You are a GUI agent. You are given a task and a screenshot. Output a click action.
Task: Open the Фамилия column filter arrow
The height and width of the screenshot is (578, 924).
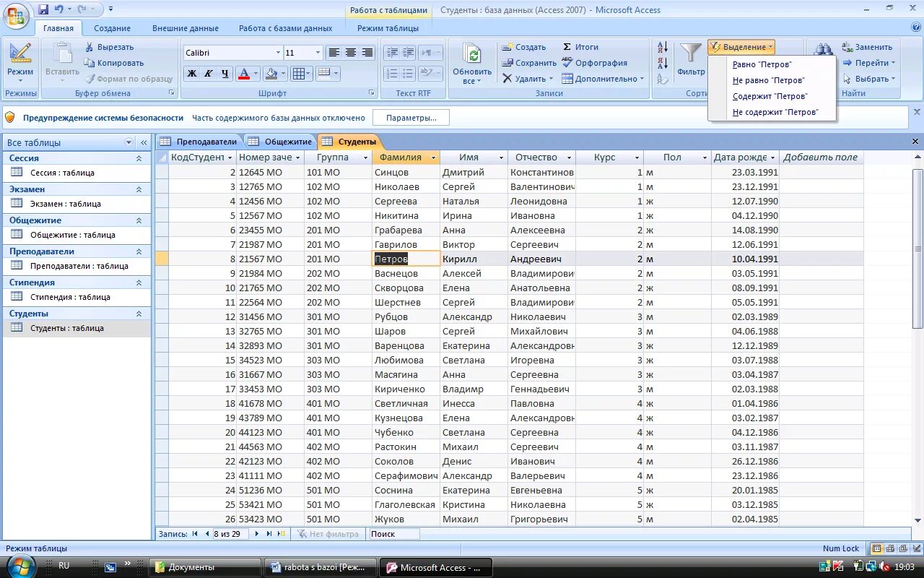(433, 158)
